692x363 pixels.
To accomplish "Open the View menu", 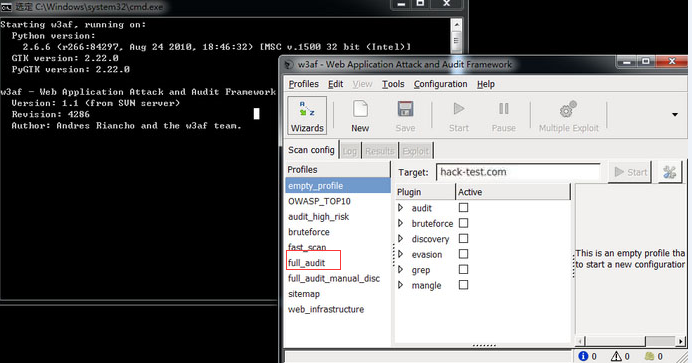I will coord(362,84).
